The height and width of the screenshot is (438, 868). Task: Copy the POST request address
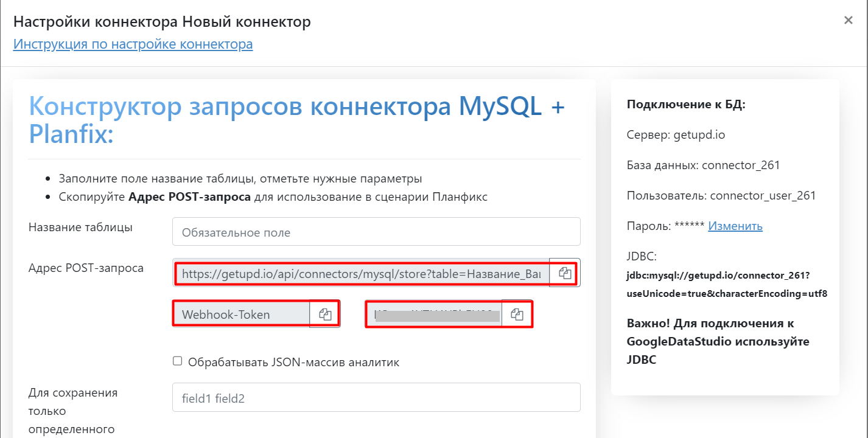tap(565, 273)
